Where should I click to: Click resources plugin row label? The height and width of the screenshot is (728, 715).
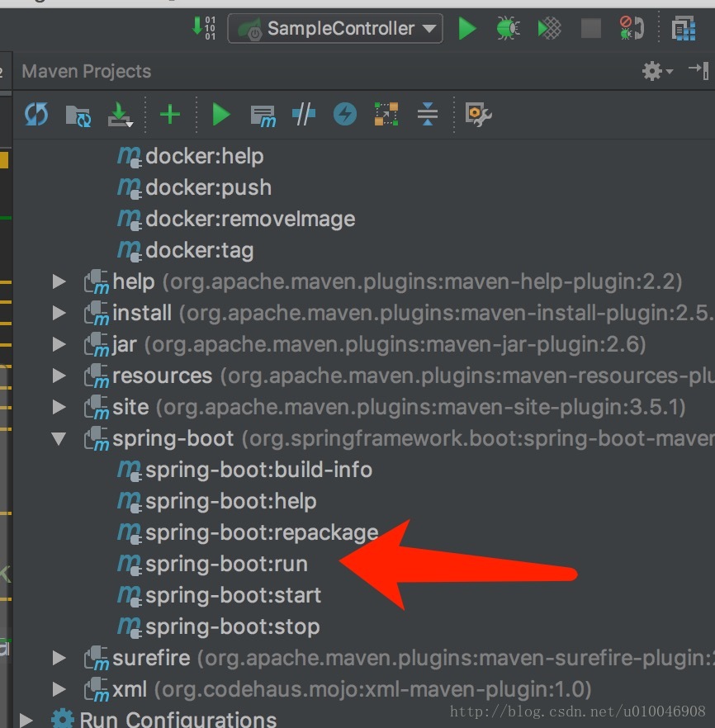pos(414,376)
